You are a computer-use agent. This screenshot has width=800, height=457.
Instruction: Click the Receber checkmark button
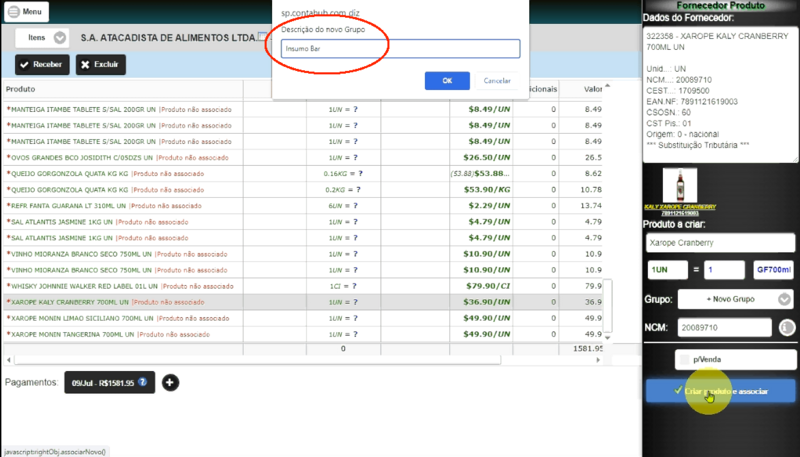(42, 65)
